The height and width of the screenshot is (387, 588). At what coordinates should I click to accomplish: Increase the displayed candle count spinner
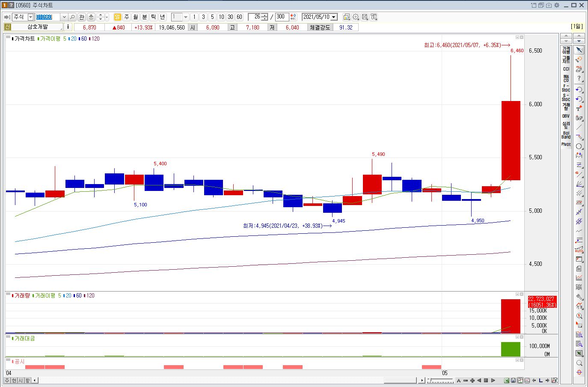265,15
